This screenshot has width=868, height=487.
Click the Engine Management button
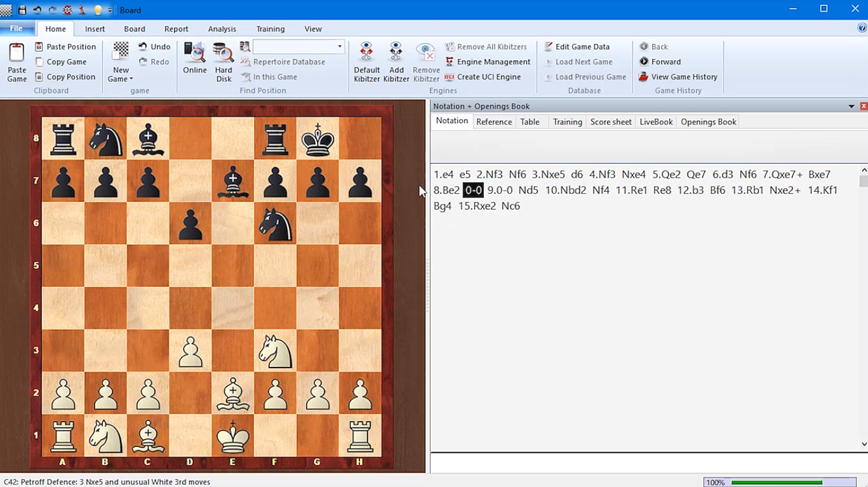tap(488, 62)
